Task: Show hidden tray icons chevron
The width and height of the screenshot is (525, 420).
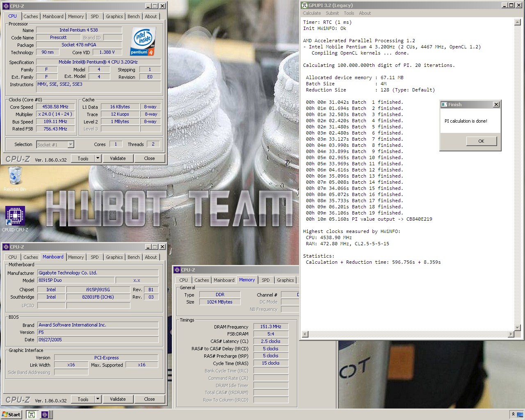Action: [x=513, y=414]
